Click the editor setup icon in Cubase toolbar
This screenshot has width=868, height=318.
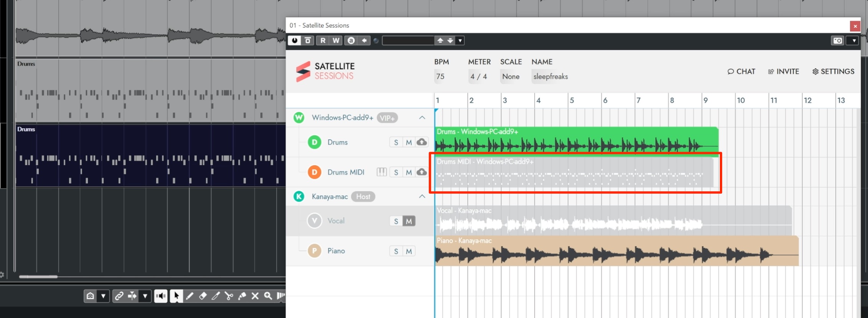coord(91,296)
